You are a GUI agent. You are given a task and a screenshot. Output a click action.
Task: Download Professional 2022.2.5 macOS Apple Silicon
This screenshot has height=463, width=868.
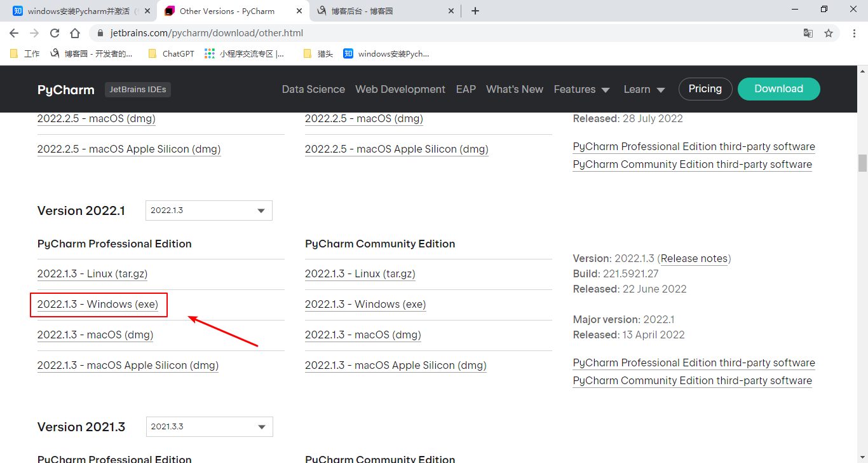(129, 149)
